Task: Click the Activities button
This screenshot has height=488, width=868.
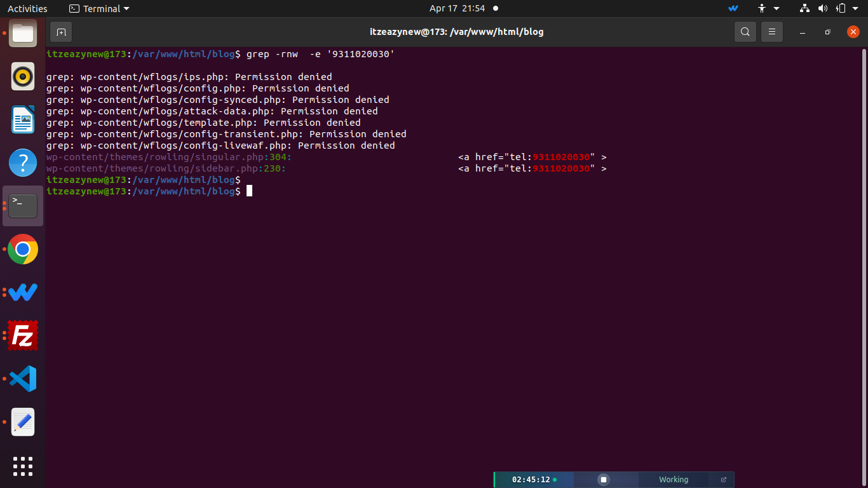Action: tap(27, 8)
